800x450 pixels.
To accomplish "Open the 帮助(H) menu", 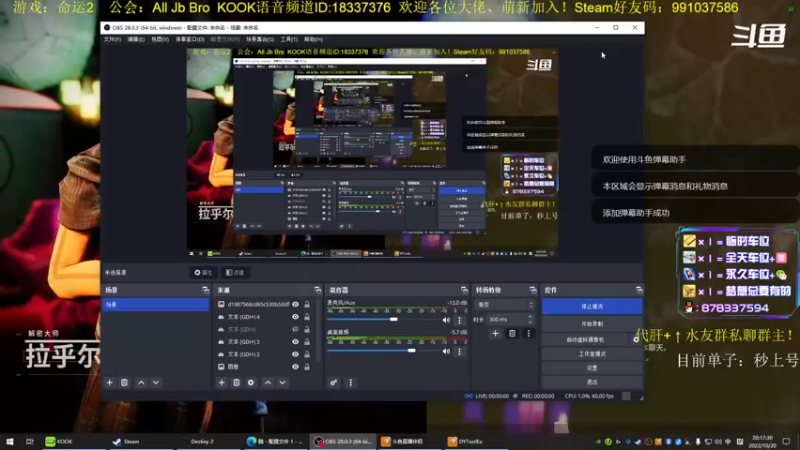I will point(313,39).
